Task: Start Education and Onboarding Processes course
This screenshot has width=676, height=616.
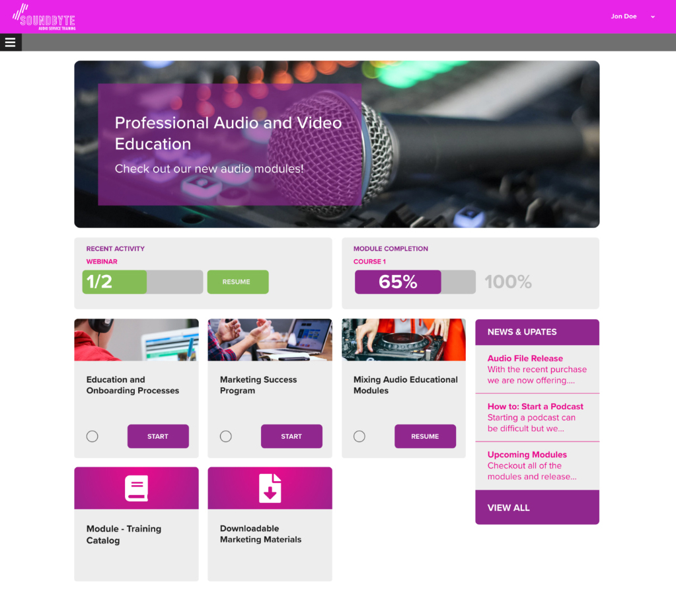Action: (x=158, y=436)
